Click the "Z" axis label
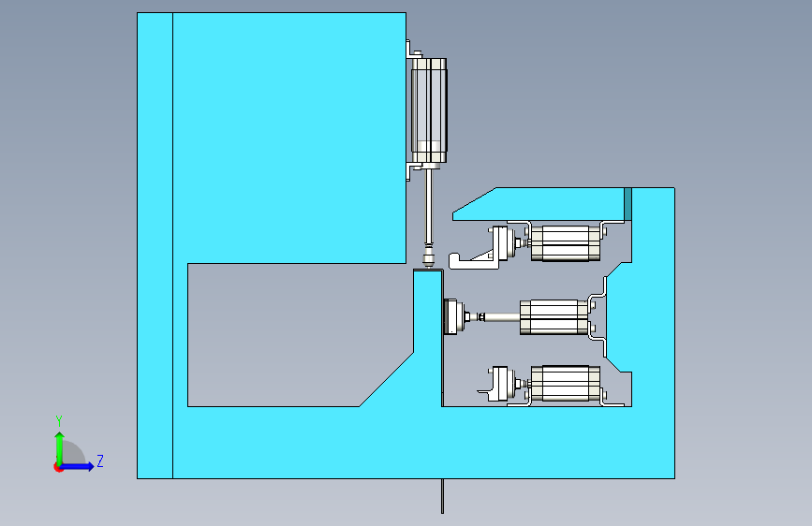This screenshot has width=812, height=526. [x=100, y=460]
